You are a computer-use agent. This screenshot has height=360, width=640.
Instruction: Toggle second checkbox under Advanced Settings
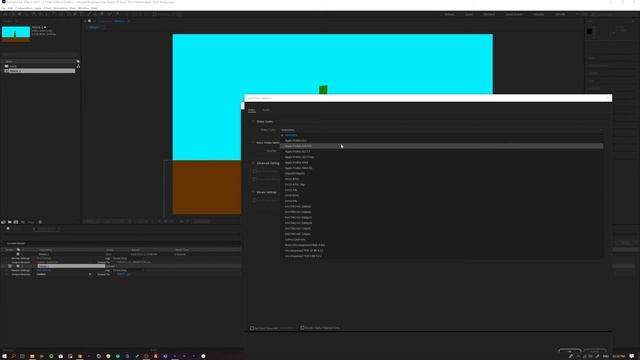coord(255,179)
